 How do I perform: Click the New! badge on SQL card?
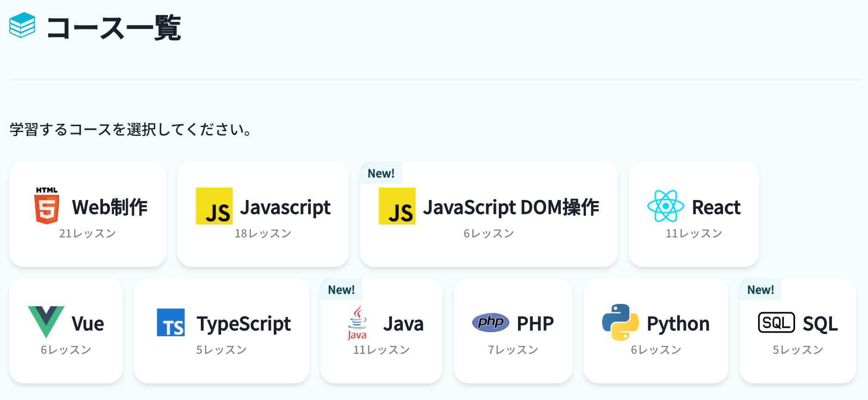pos(760,290)
